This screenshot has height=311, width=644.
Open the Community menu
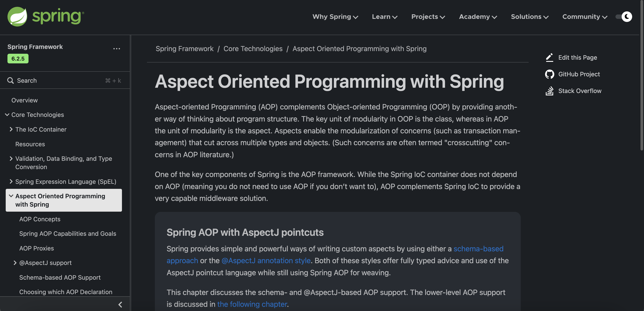click(x=585, y=17)
